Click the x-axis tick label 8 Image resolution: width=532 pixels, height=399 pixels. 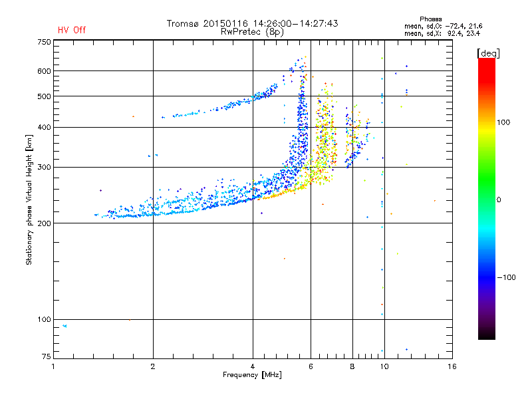click(352, 366)
